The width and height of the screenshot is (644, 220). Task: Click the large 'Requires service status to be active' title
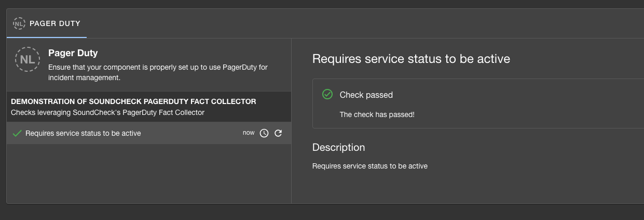[x=412, y=59]
